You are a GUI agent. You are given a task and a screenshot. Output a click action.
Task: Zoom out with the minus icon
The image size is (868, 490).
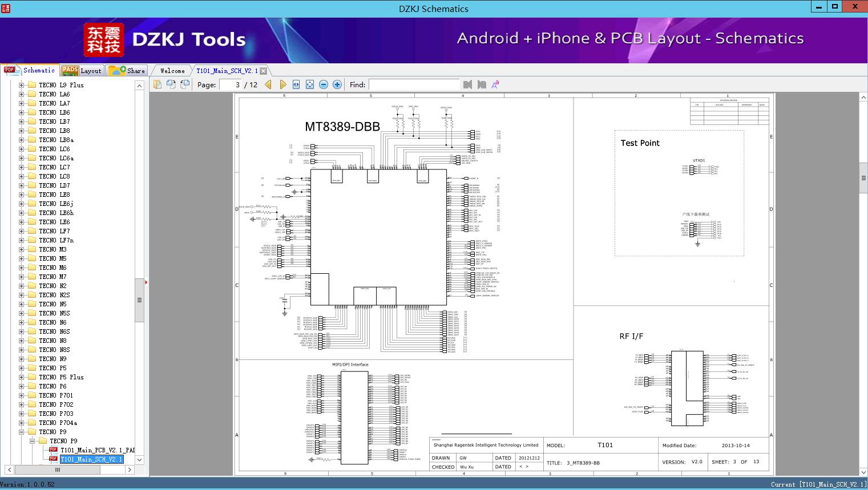click(324, 84)
